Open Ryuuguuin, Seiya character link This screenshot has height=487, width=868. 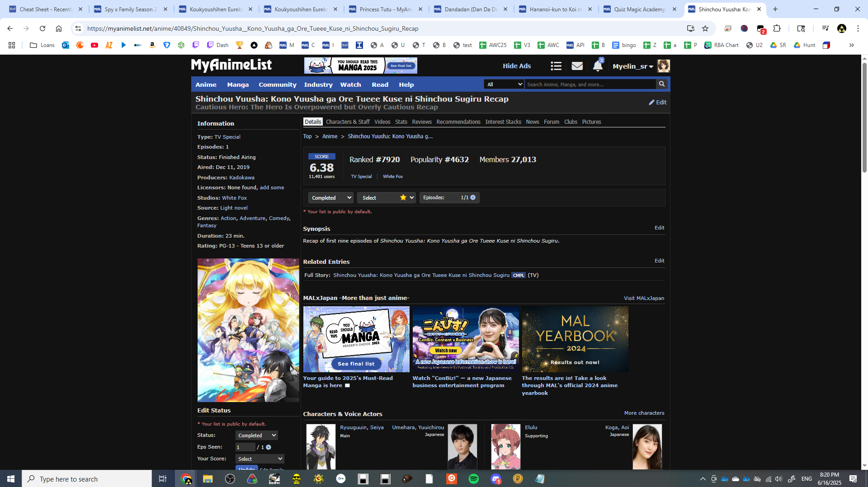pyautogui.click(x=362, y=427)
